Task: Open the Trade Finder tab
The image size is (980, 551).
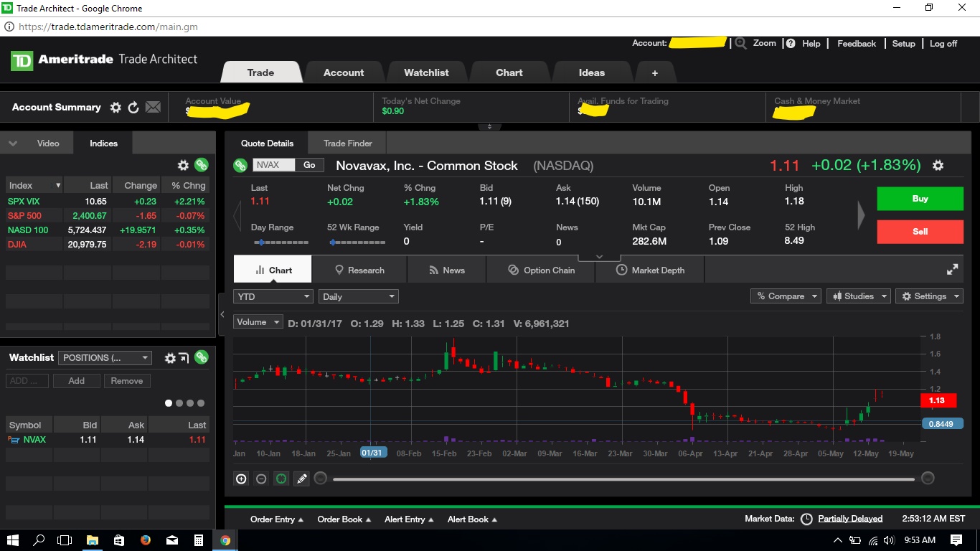Action: click(347, 143)
